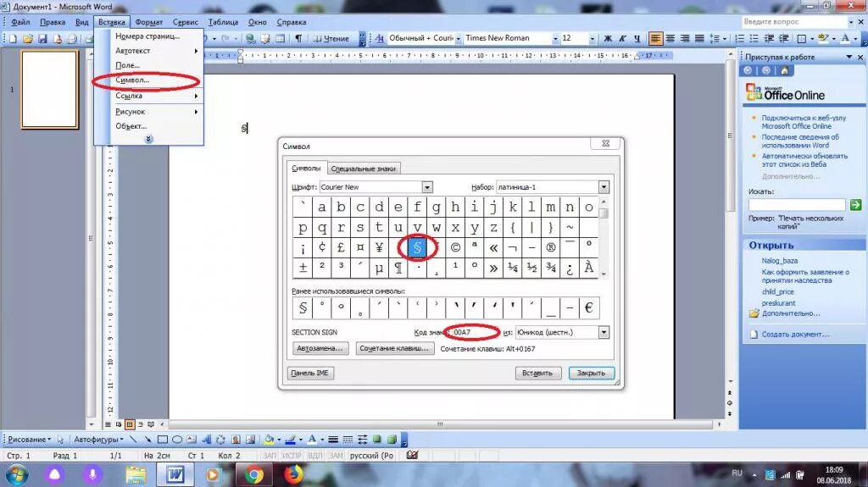Select the € in recently used symbols
The width and height of the screenshot is (868, 487).
pyautogui.click(x=588, y=307)
